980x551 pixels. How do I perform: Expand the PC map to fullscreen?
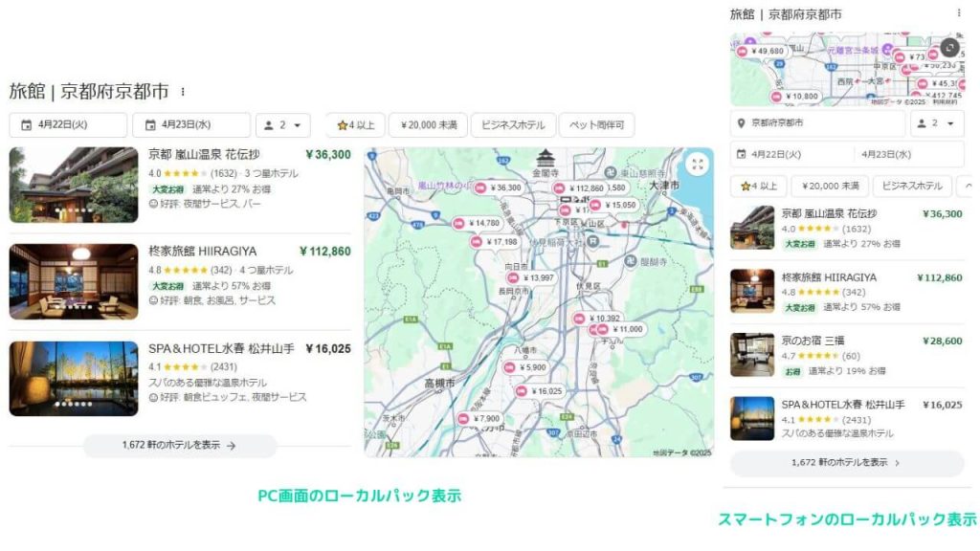698,165
